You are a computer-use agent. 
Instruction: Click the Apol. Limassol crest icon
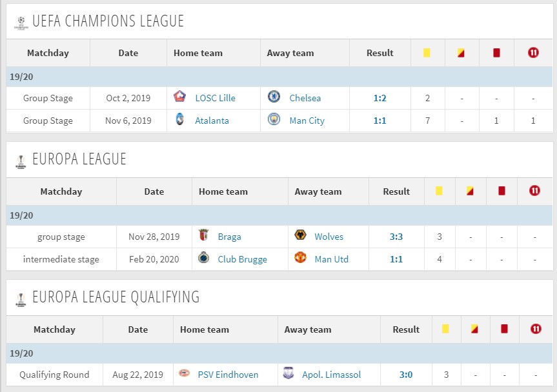(289, 373)
